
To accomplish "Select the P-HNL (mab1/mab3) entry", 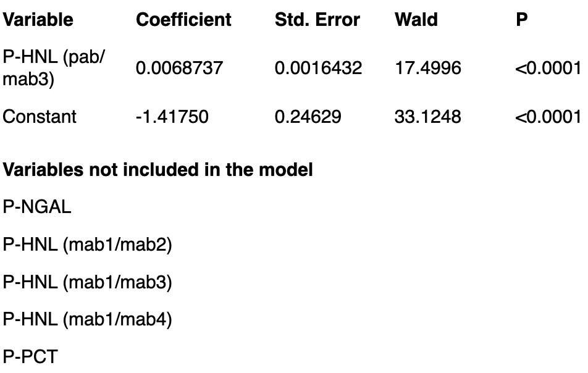I will pyautogui.click(x=87, y=282).
